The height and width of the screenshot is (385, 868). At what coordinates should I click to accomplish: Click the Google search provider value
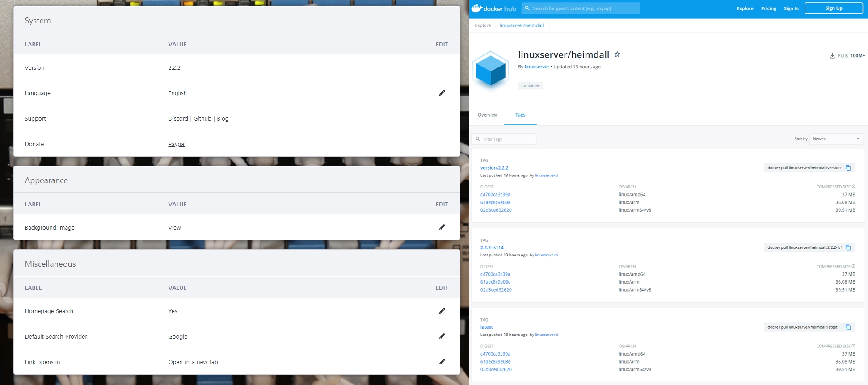click(178, 337)
